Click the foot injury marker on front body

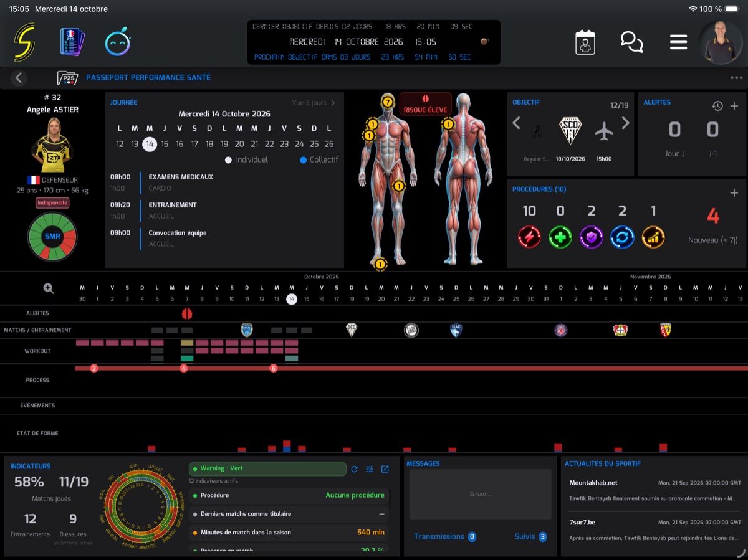click(380, 264)
